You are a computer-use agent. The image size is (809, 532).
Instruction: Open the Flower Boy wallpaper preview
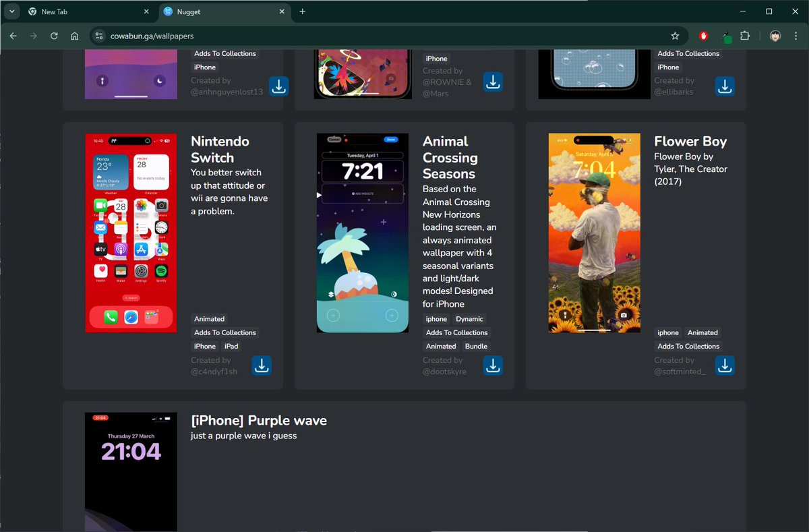pos(594,233)
